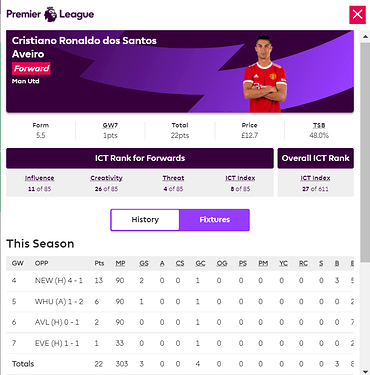The width and height of the screenshot is (370, 375).
Task: Click the Forward position badge
Action: pyautogui.click(x=31, y=69)
